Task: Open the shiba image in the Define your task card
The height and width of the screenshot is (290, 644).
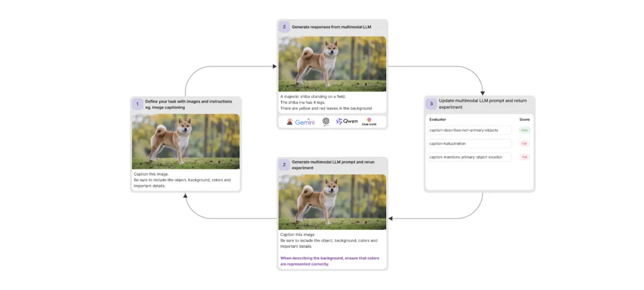Action: click(186, 142)
